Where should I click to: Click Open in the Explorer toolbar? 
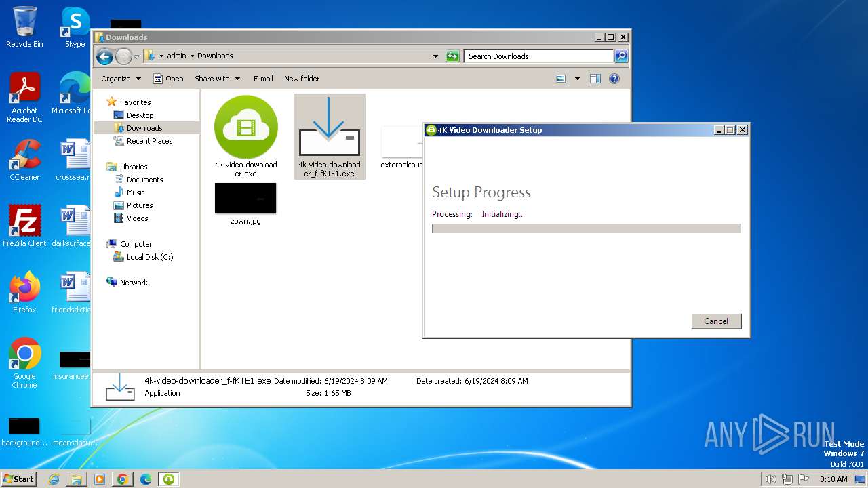[168, 79]
